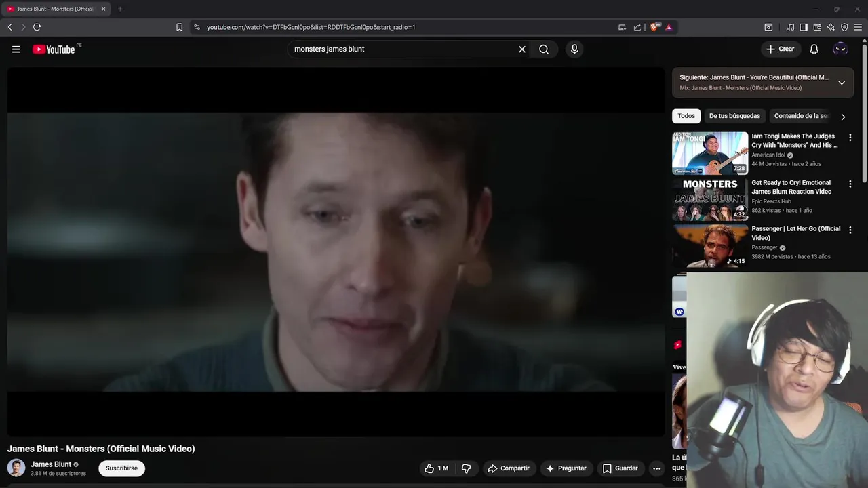Click the Compartir button
Viewport: 868px width, 488px height.
509,468
